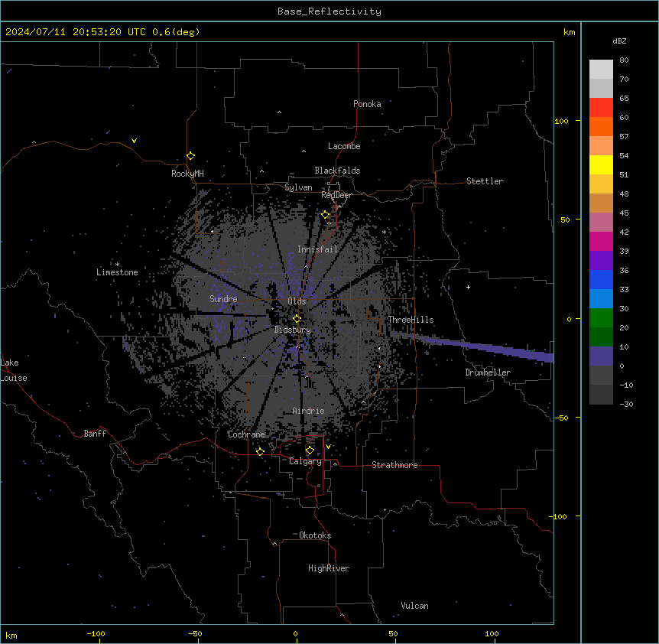Click the Stettler label
The height and width of the screenshot is (644, 659).
click(485, 181)
